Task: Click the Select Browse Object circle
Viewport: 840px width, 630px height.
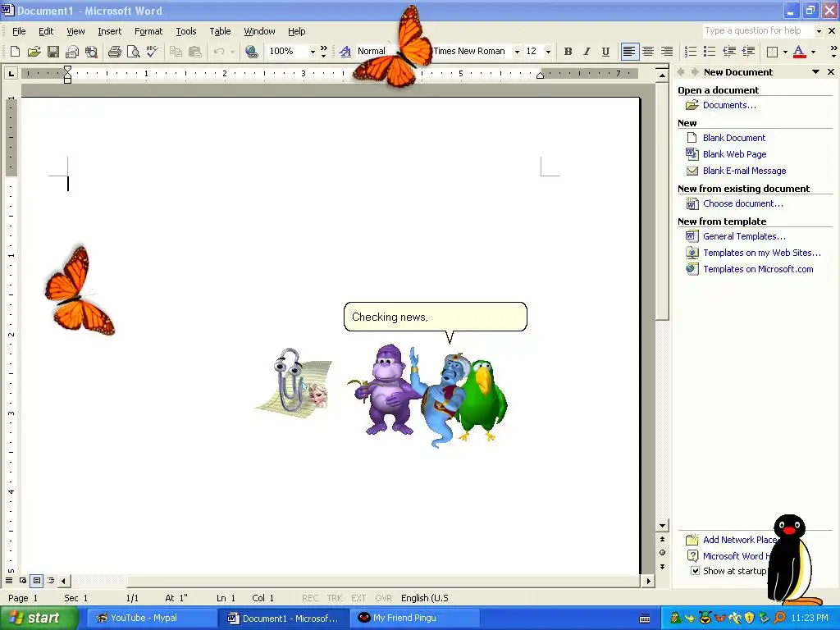Action: (663, 552)
